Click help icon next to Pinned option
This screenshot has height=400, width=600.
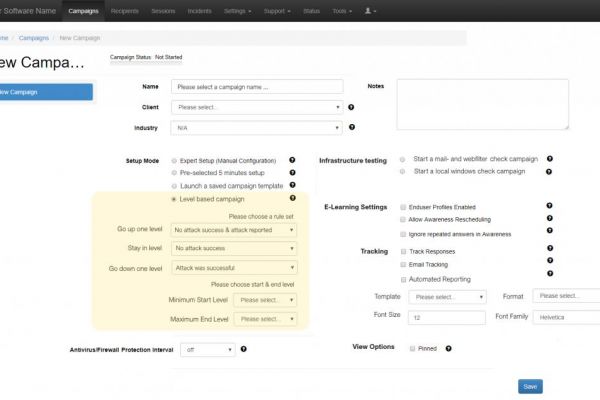(x=448, y=349)
